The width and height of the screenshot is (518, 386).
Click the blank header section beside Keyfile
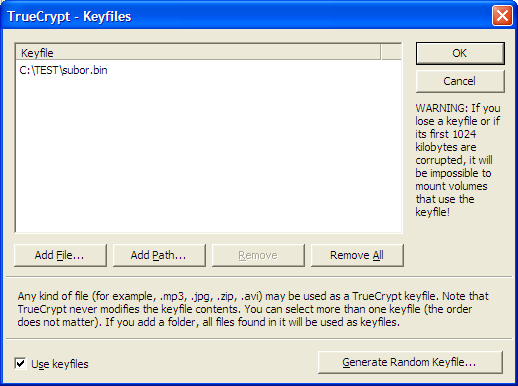[x=391, y=53]
